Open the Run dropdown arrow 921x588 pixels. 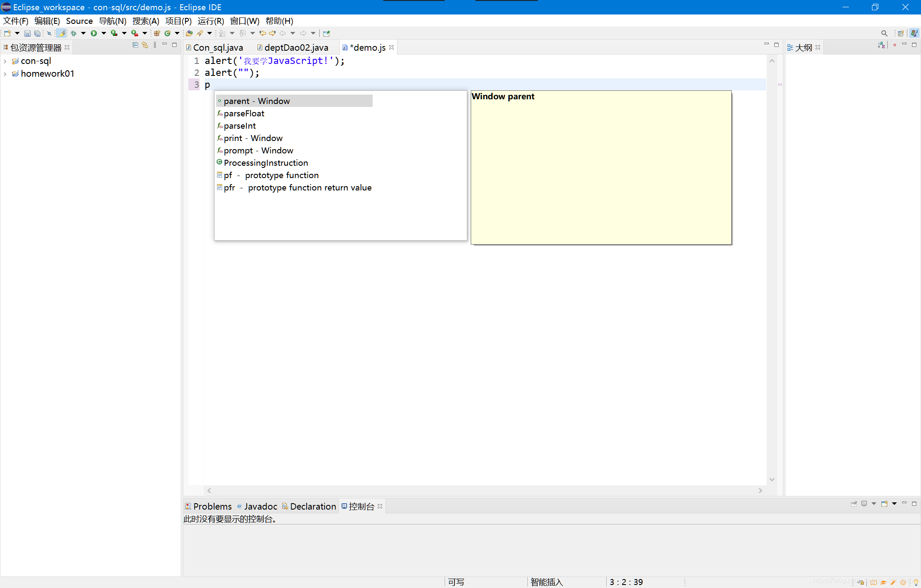104,33
